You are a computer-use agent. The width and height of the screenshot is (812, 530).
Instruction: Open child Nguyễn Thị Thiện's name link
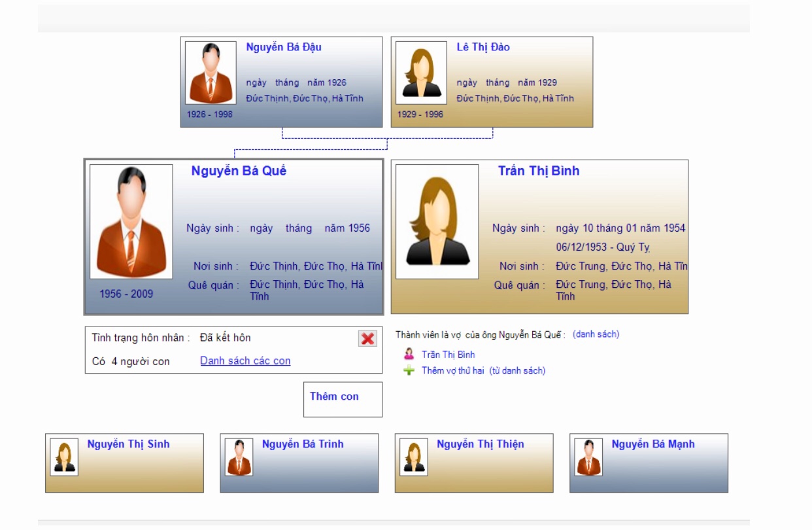[x=481, y=444]
